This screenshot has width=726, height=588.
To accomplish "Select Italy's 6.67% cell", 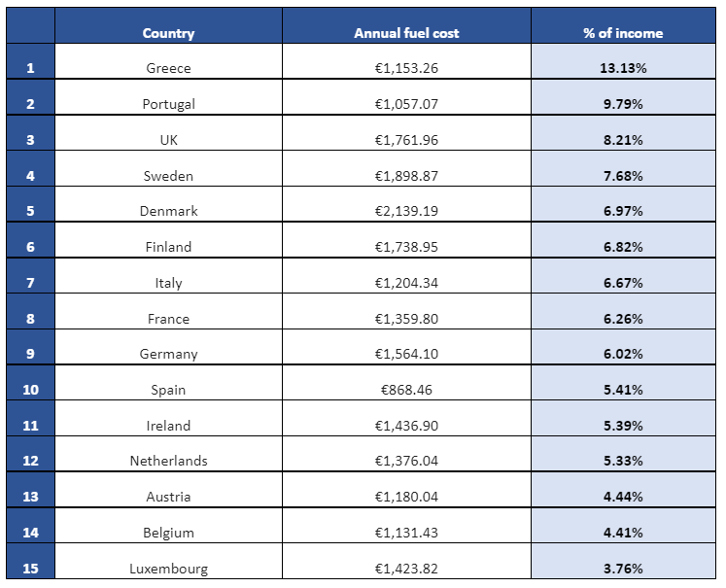I will pyautogui.click(x=623, y=276).
